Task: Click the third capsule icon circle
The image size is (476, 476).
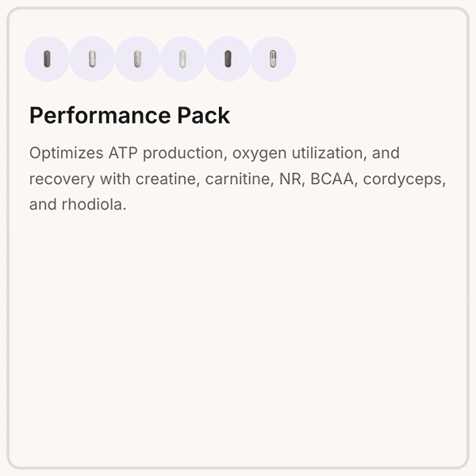Action: 137,59
